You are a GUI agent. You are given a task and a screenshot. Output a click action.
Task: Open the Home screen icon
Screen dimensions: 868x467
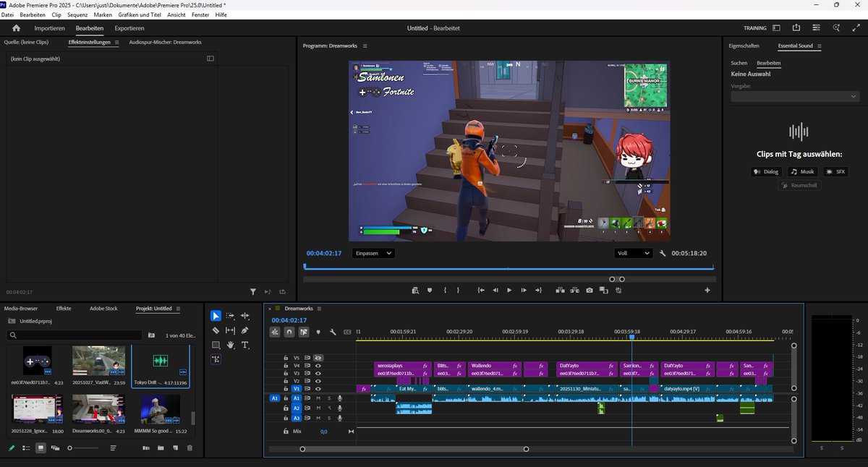16,28
